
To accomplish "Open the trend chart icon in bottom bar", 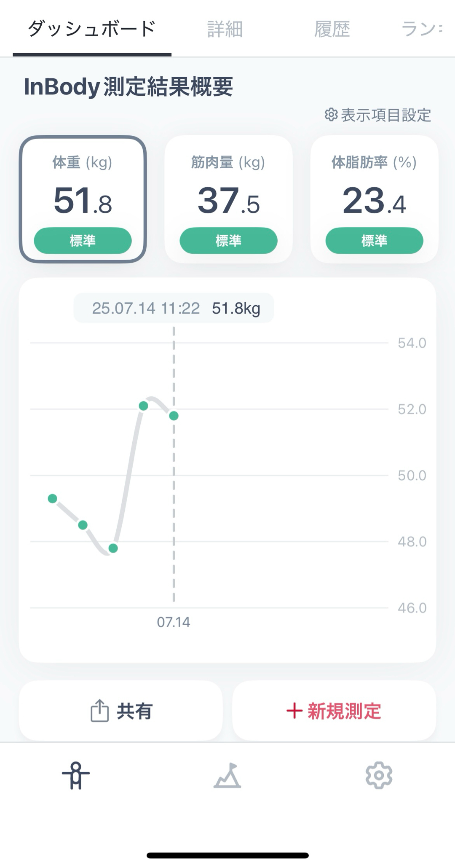I will (x=227, y=775).
